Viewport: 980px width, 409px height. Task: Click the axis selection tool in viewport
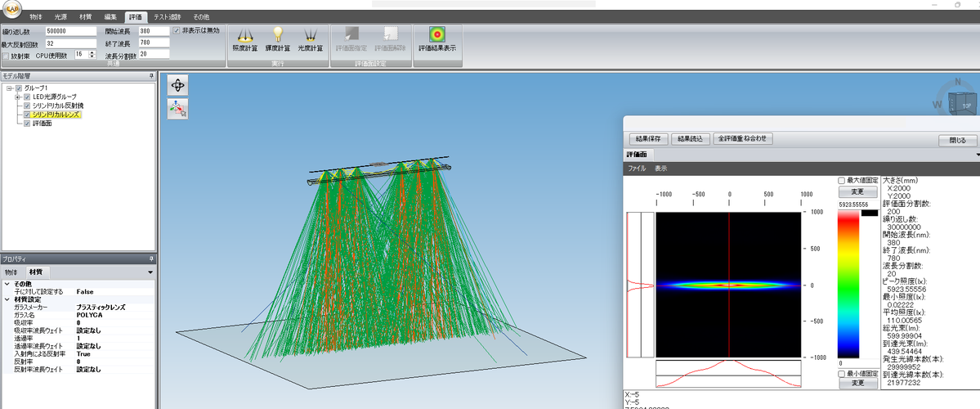click(177, 108)
